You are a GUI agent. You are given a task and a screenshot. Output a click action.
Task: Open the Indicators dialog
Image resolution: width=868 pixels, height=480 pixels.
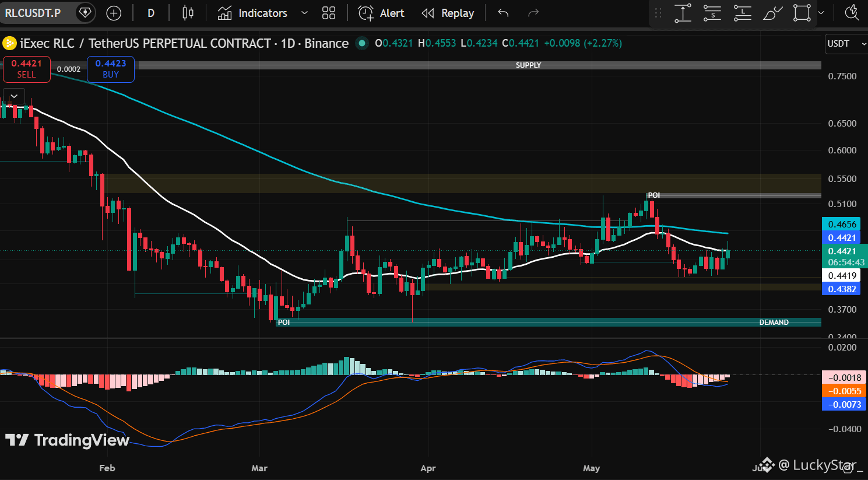tap(252, 13)
